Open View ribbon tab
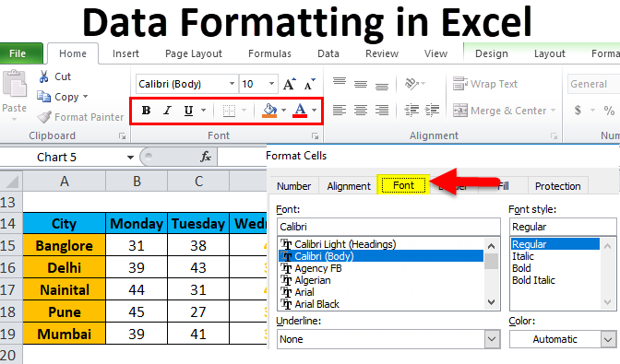Image resolution: width=620 pixels, height=364 pixels. [435, 53]
